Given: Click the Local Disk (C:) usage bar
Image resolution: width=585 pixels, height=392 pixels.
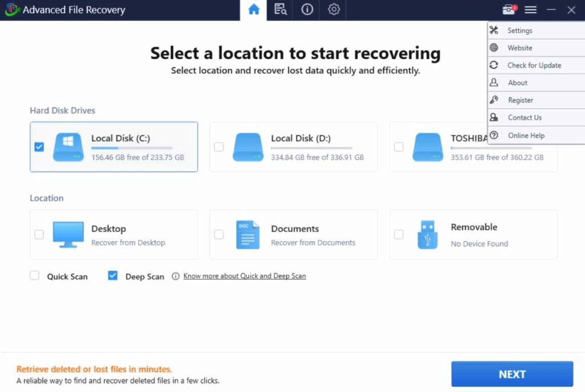Looking at the screenshot, I should (x=132, y=148).
